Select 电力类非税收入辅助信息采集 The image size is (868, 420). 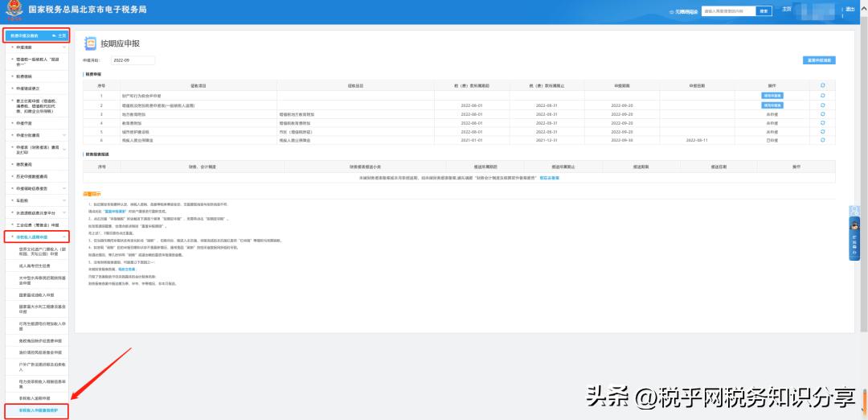point(42,384)
